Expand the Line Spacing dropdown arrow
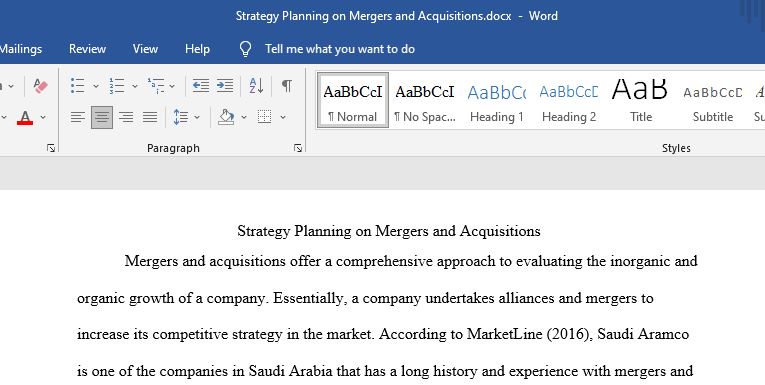765x385 pixels. point(197,117)
